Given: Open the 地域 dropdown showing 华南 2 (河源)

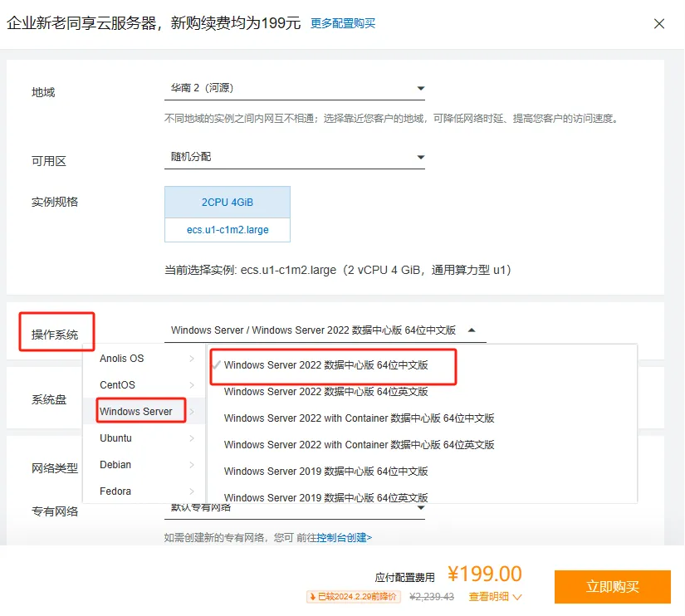Looking at the screenshot, I should coord(295,88).
